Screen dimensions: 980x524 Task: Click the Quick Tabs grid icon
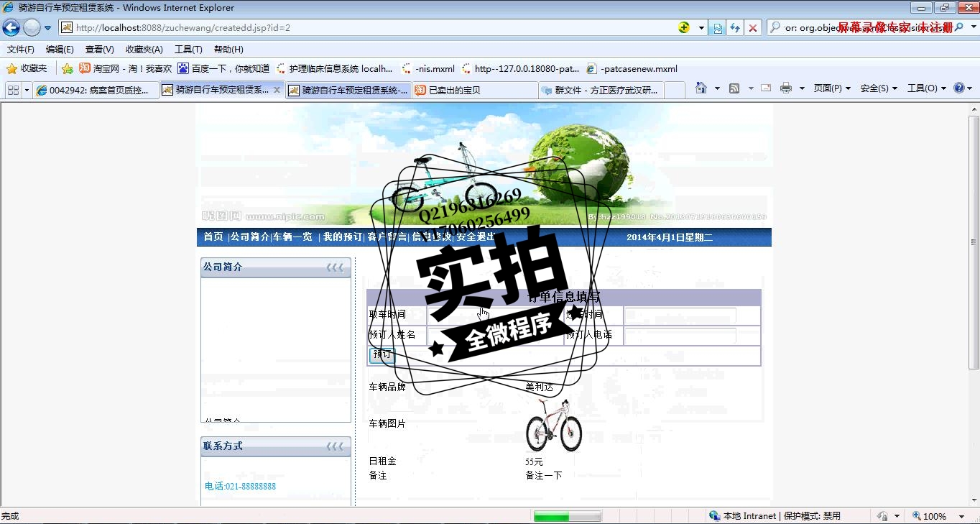13,90
